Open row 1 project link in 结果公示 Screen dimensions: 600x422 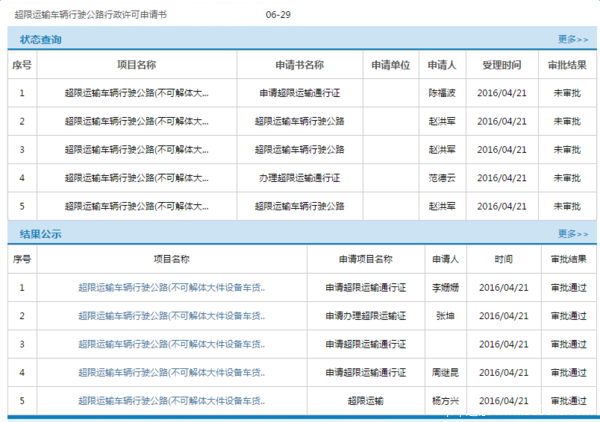tap(172, 288)
